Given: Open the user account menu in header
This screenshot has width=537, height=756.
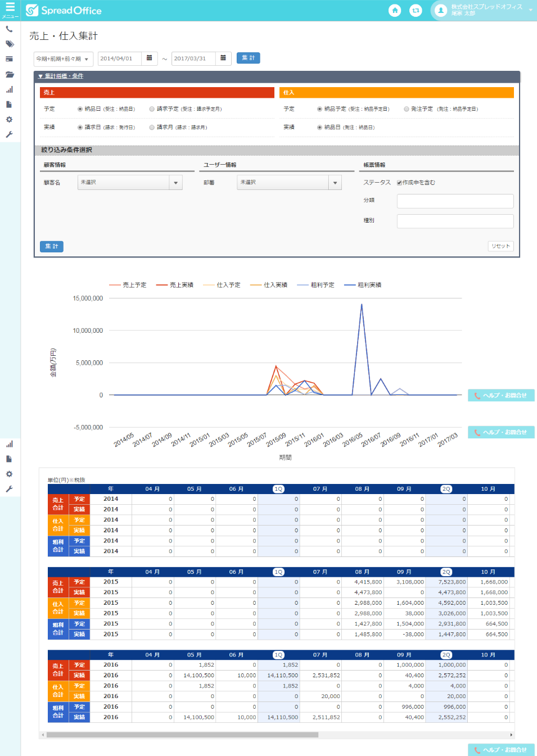Looking at the screenshot, I should pyautogui.click(x=484, y=10).
